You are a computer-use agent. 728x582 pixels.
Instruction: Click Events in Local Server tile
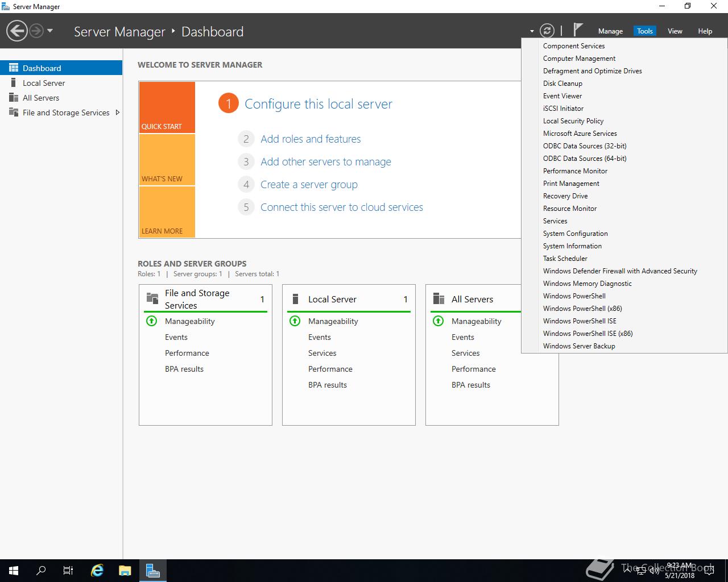[x=320, y=337]
